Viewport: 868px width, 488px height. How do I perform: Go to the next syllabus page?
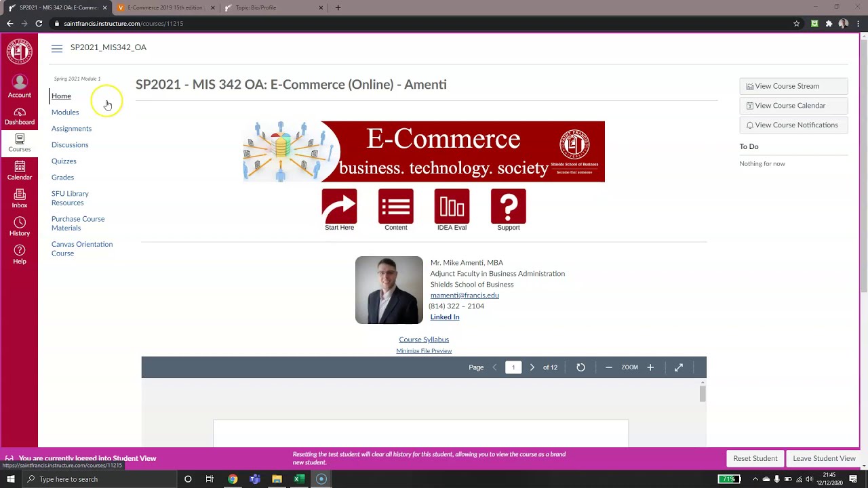[532, 367]
